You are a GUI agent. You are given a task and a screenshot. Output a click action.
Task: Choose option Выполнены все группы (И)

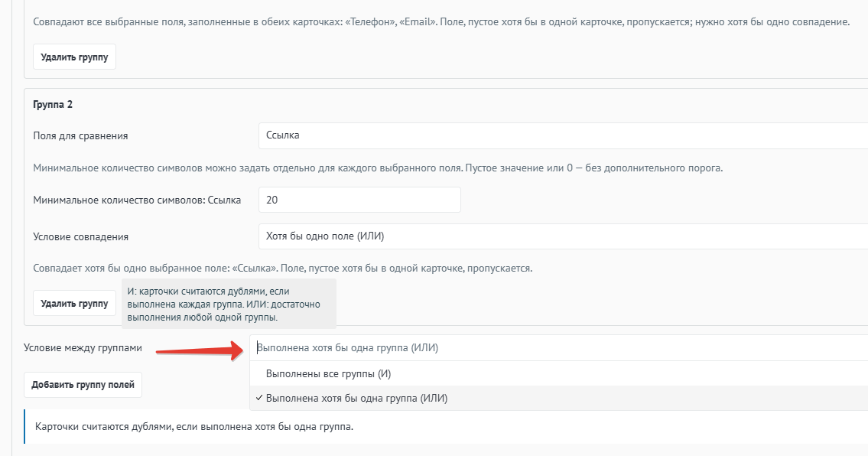(x=559, y=373)
